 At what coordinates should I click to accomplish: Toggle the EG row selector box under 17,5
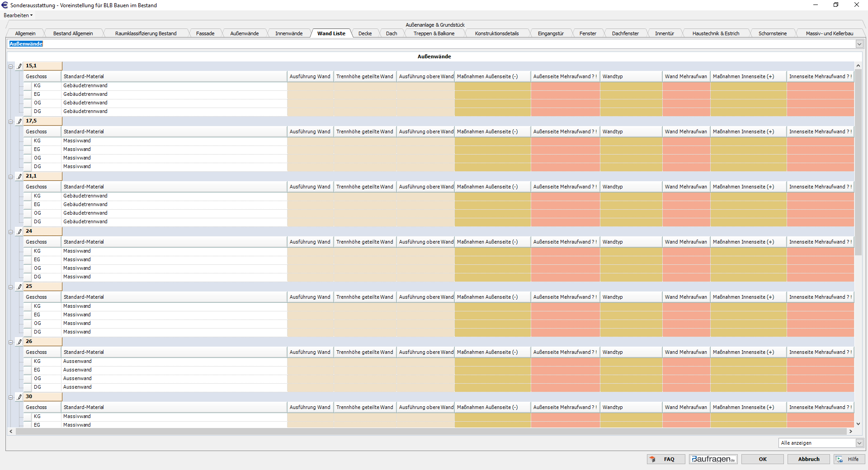point(28,150)
